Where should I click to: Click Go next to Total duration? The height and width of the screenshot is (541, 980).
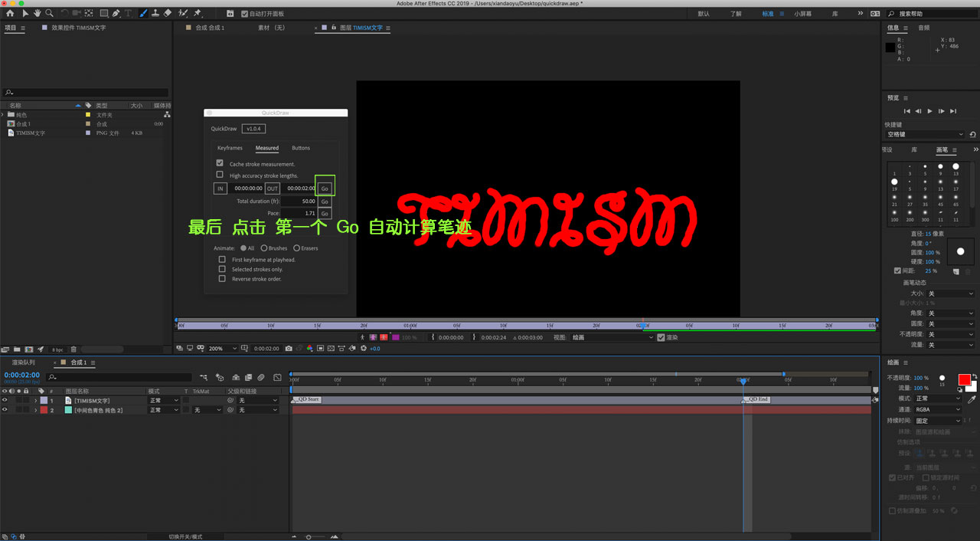point(325,202)
